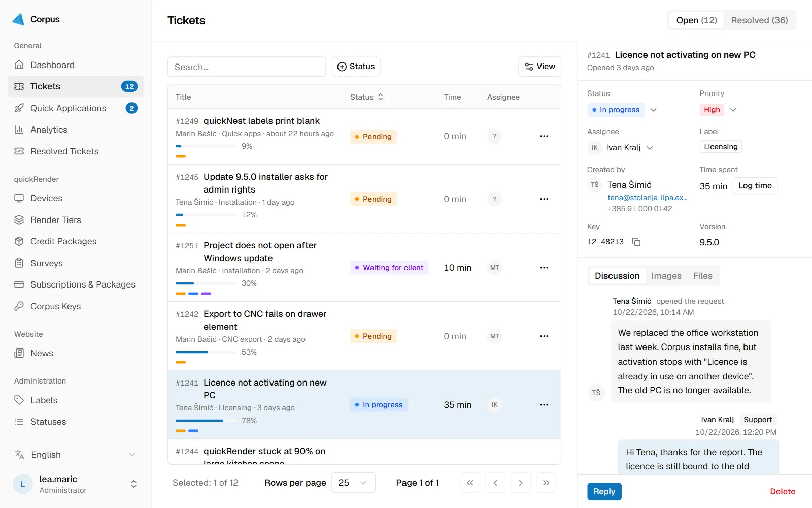Focus the Search tickets field
Image resolution: width=812 pixels, height=508 pixels.
247,67
